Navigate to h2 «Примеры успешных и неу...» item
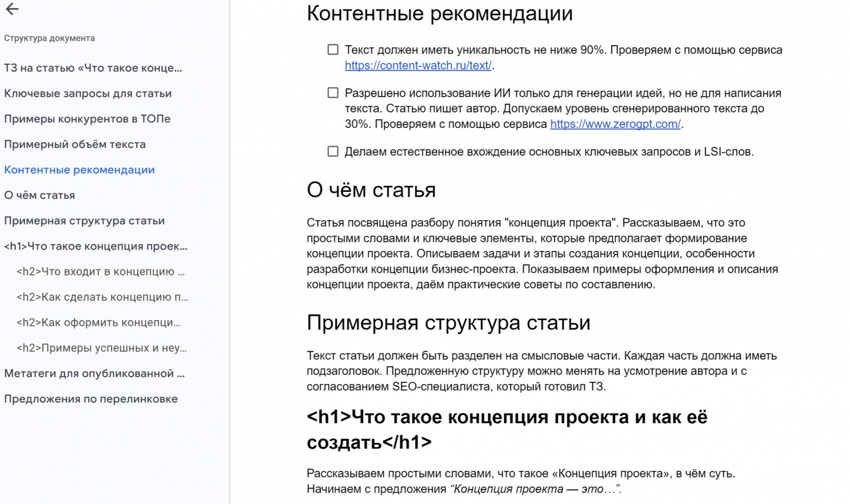851x504 pixels. coord(102,348)
